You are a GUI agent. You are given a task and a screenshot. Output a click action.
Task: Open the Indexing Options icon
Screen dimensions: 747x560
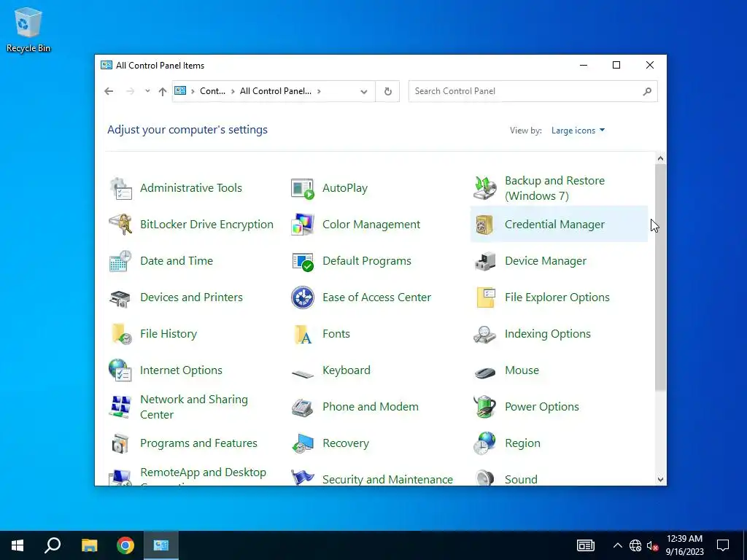point(485,334)
